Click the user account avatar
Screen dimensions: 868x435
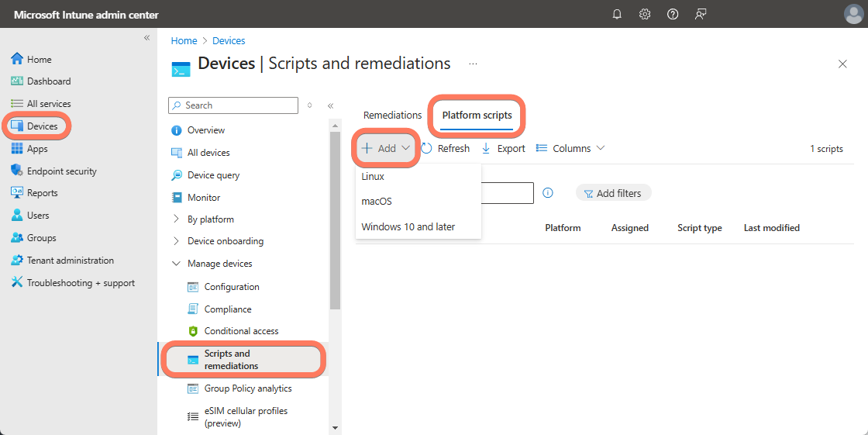[x=852, y=14]
